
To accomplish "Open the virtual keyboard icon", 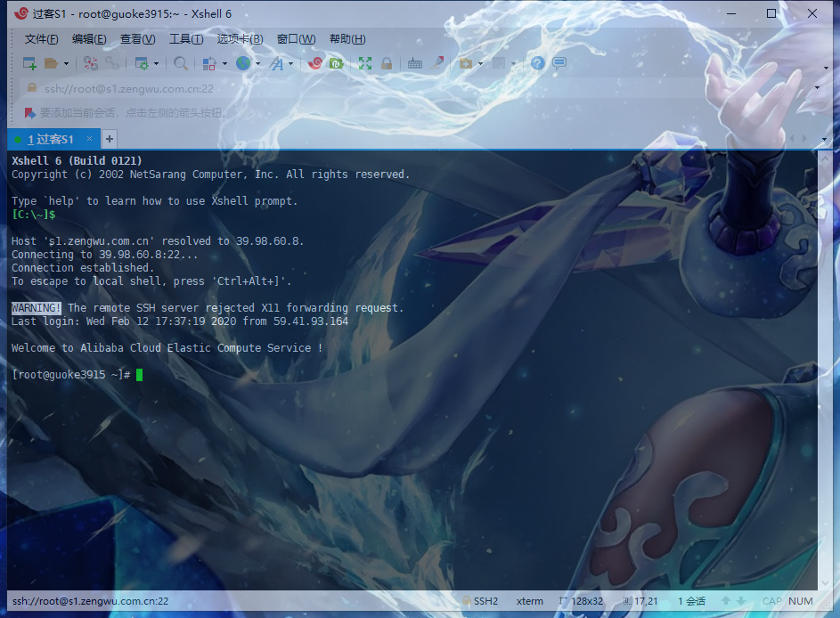I will [x=415, y=63].
